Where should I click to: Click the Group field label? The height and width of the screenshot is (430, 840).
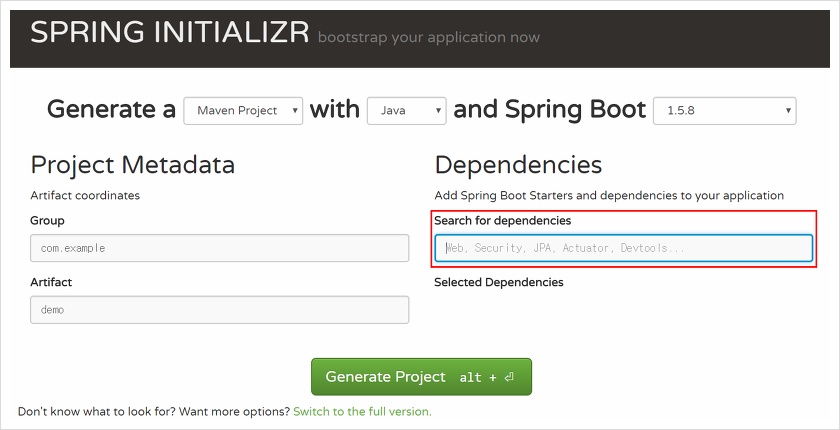(47, 221)
